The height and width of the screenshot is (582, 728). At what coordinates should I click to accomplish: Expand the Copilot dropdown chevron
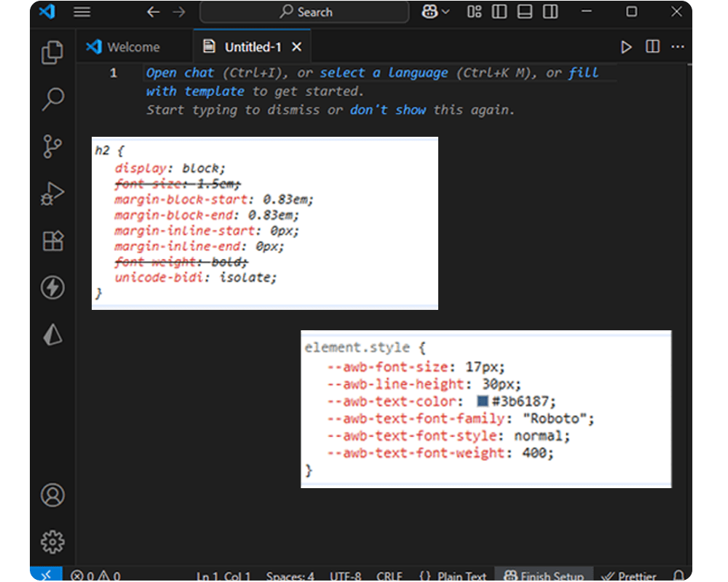[x=446, y=12]
